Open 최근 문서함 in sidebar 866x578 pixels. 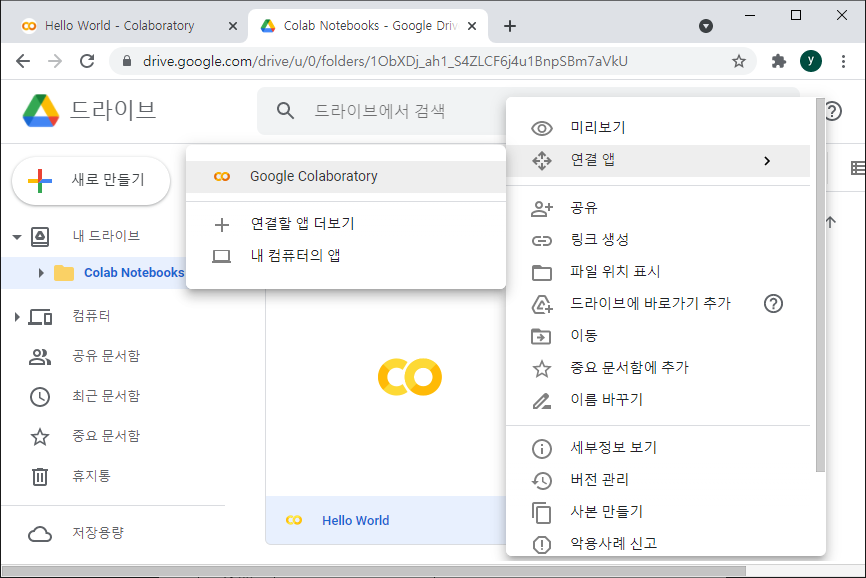click(x=106, y=396)
